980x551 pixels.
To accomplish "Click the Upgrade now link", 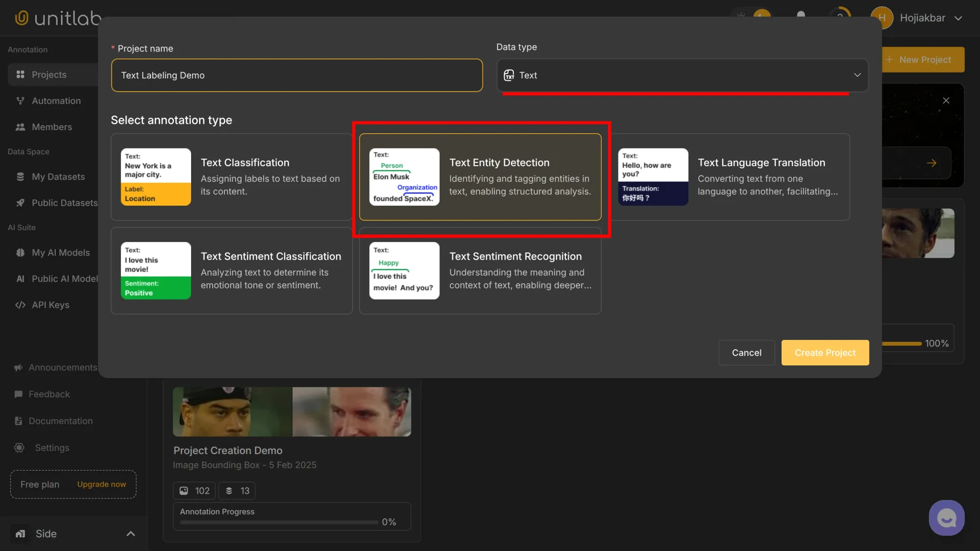I will [101, 484].
